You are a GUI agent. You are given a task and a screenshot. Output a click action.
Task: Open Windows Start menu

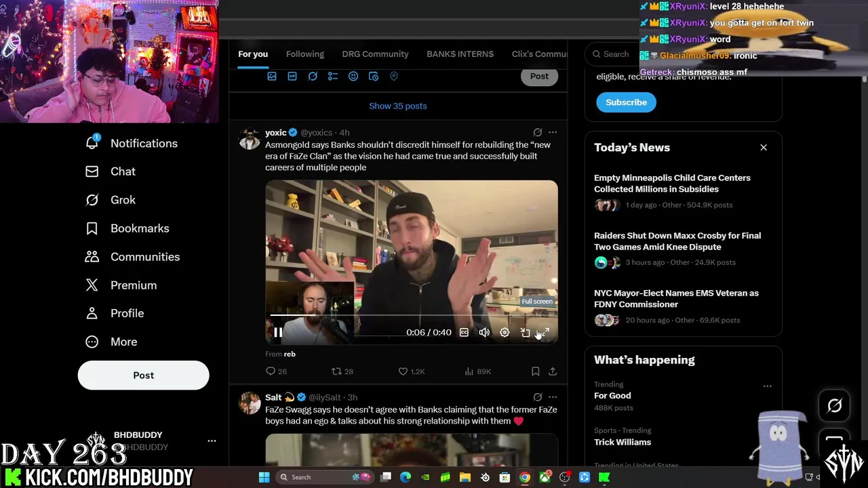[264, 477]
